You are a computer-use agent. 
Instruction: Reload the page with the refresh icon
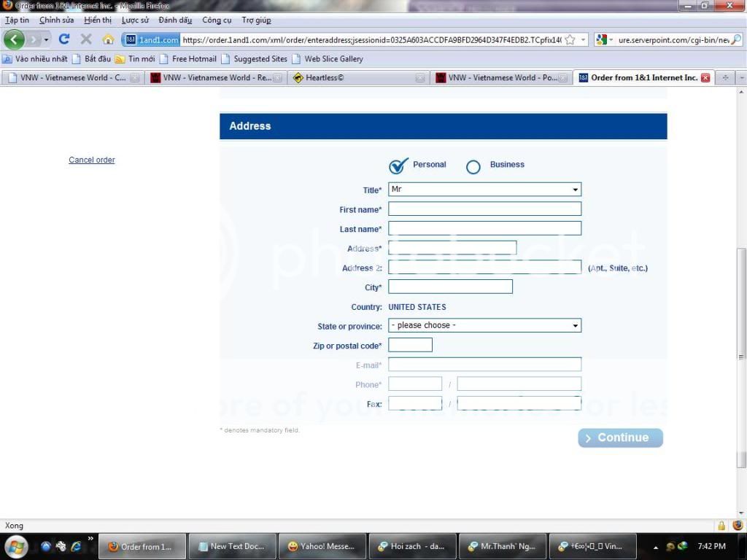(64, 39)
